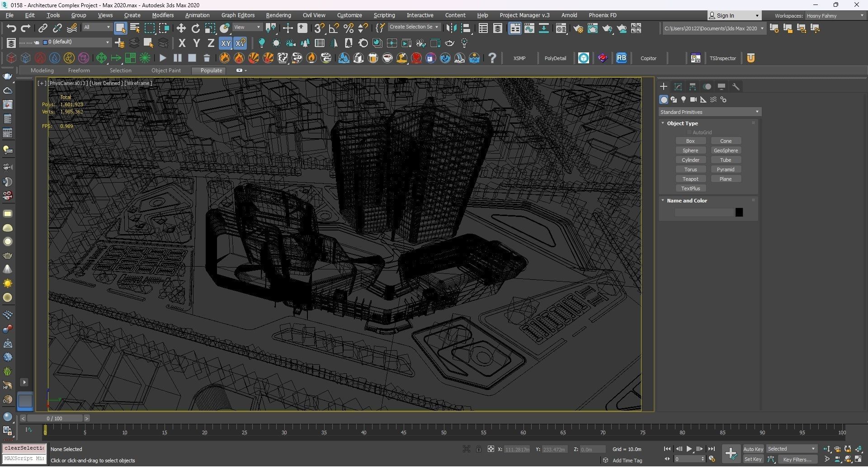Image resolution: width=868 pixels, height=470 pixels.
Task: Toggle Auto Key animation mode
Action: pos(753,449)
